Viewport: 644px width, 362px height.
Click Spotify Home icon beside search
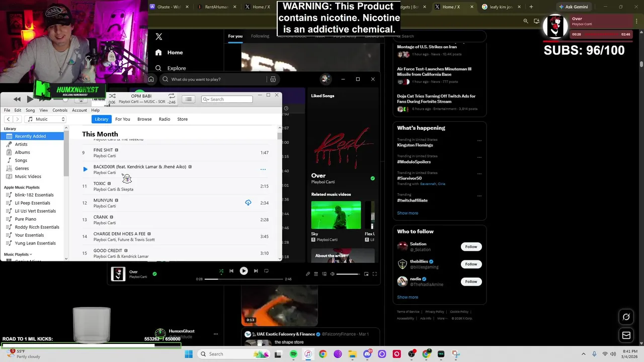coord(151,79)
